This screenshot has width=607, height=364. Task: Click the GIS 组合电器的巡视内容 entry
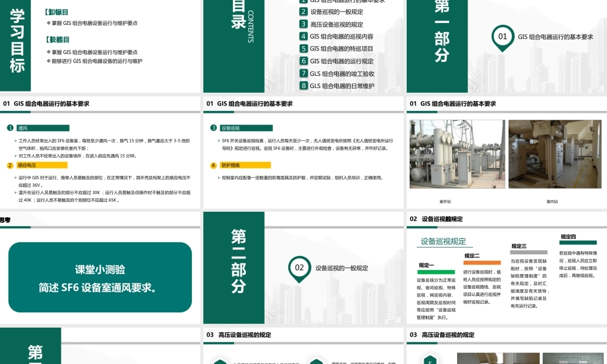click(341, 36)
